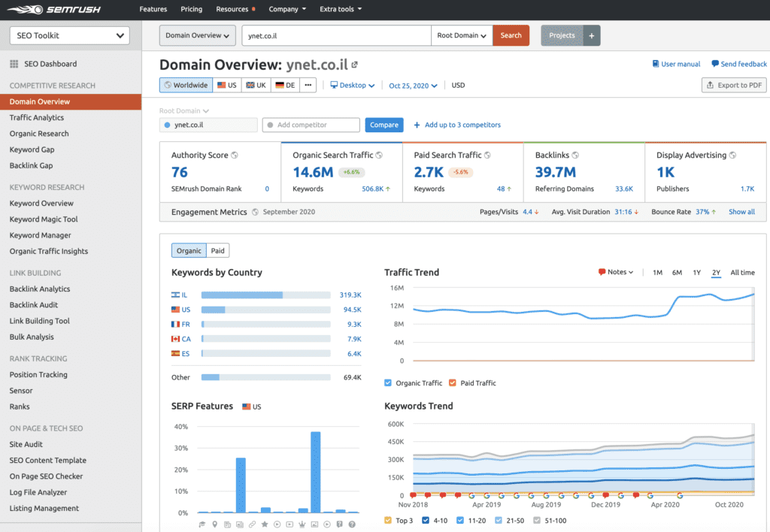Uncheck the Top 3 keywords checkbox

(x=388, y=521)
